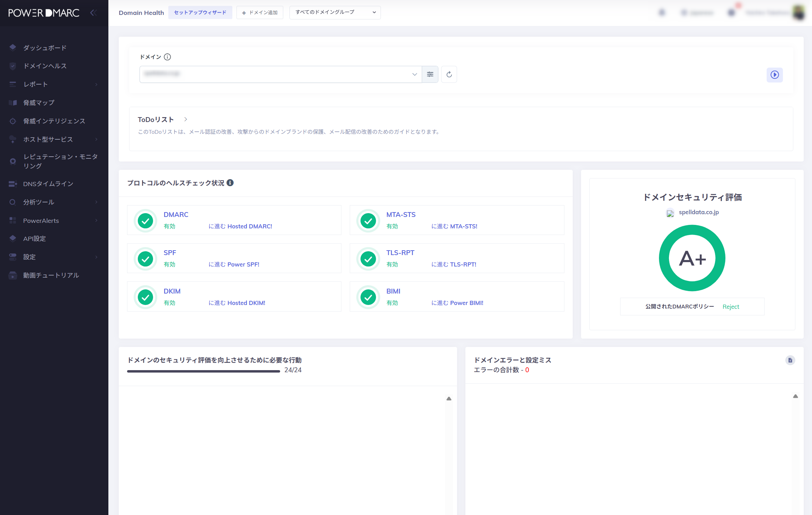This screenshot has height=515, width=812.
Task: Click the セットアップウィザード button
Action: click(200, 12)
